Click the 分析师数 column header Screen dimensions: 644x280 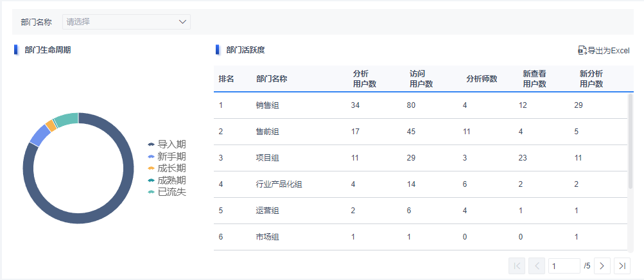click(x=482, y=79)
